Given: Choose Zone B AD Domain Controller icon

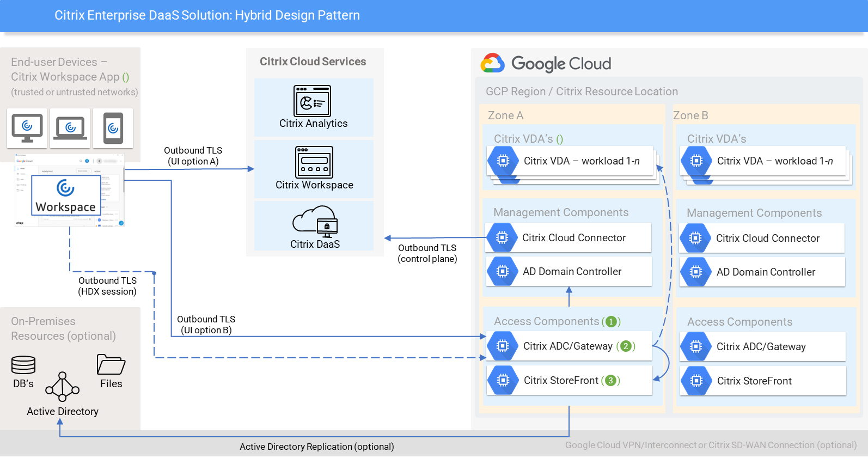Looking at the screenshot, I should [x=695, y=272].
